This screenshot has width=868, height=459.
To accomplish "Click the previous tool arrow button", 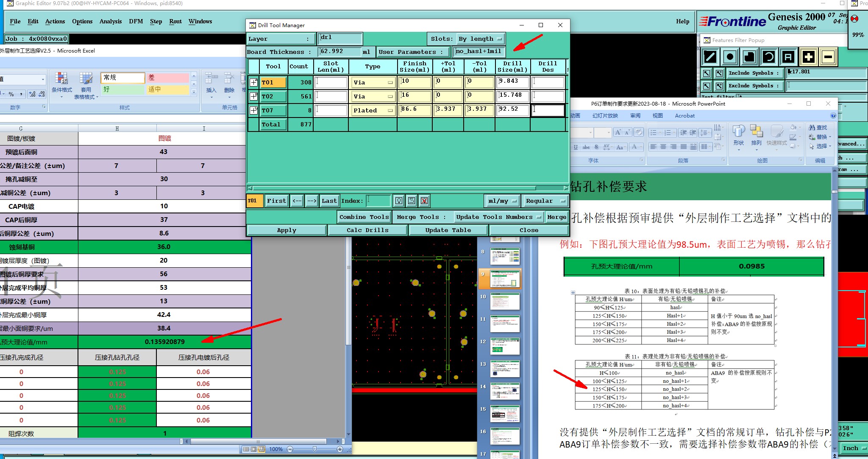I will click(x=297, y=201).
